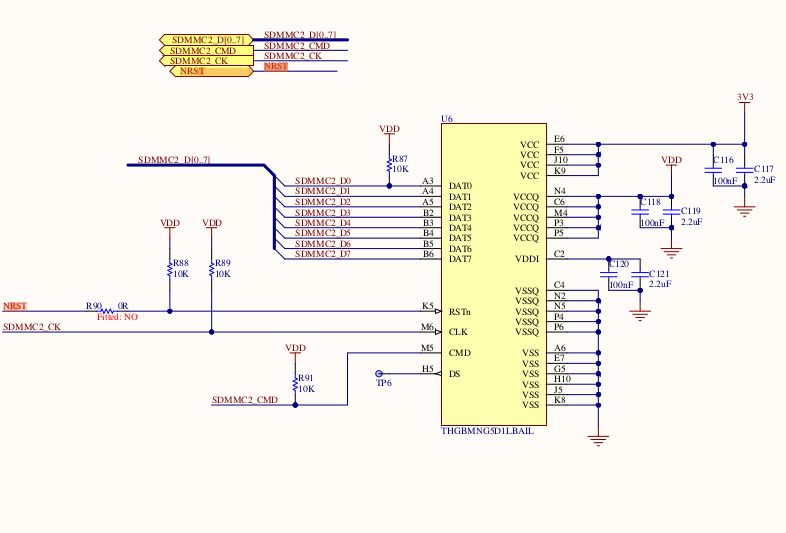The width and height of the screenshot is (786, 533).
Task: Click the RSTn pin name
Action: tap(460, 312)
